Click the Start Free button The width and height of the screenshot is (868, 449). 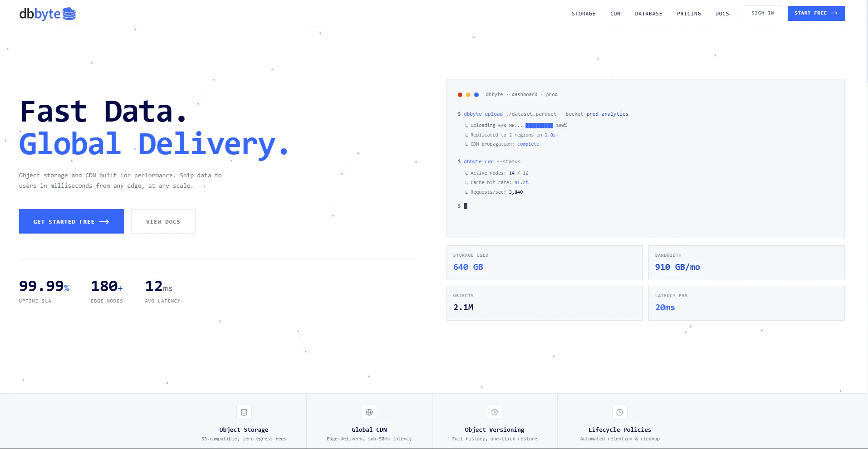816,13
